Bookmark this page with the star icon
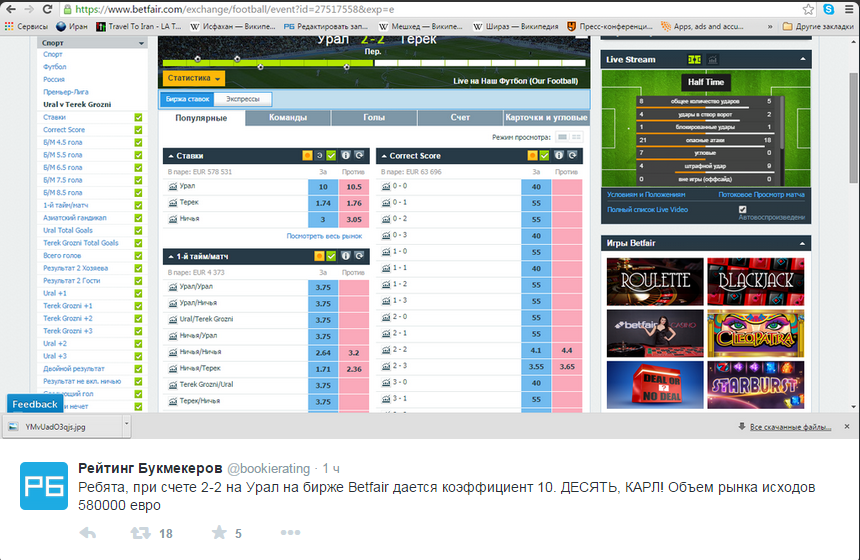Screen dimensions: 860x560 tap(808, 9)
